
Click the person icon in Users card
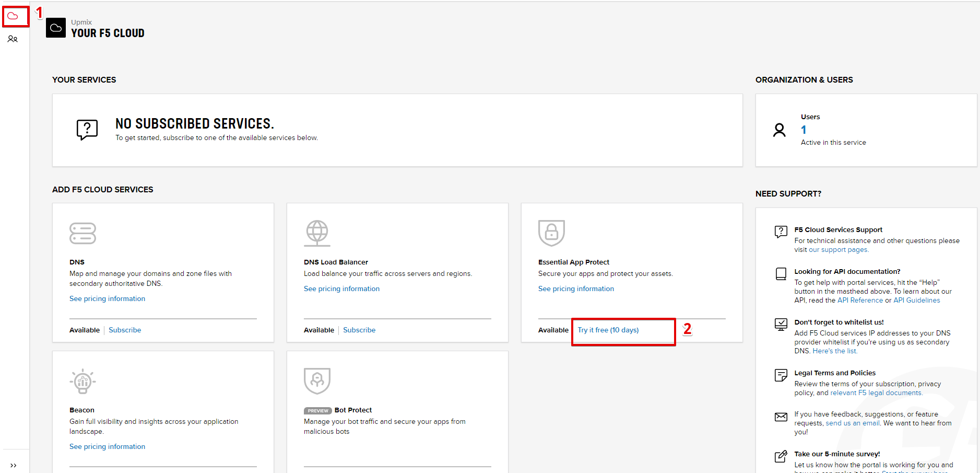point(779,130)
